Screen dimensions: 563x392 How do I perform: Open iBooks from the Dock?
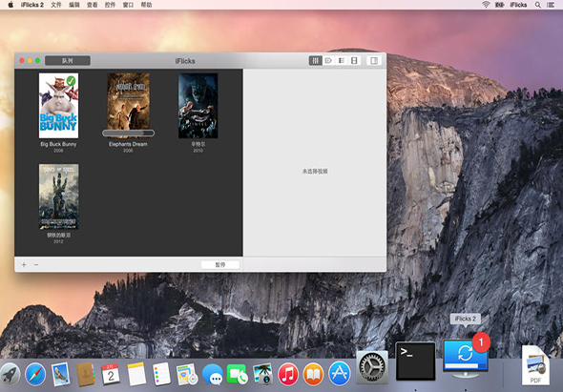[313, 374]
